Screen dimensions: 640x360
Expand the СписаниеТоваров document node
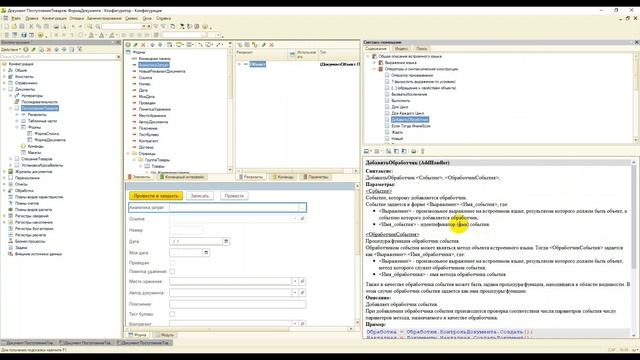[x=11, y=159]
